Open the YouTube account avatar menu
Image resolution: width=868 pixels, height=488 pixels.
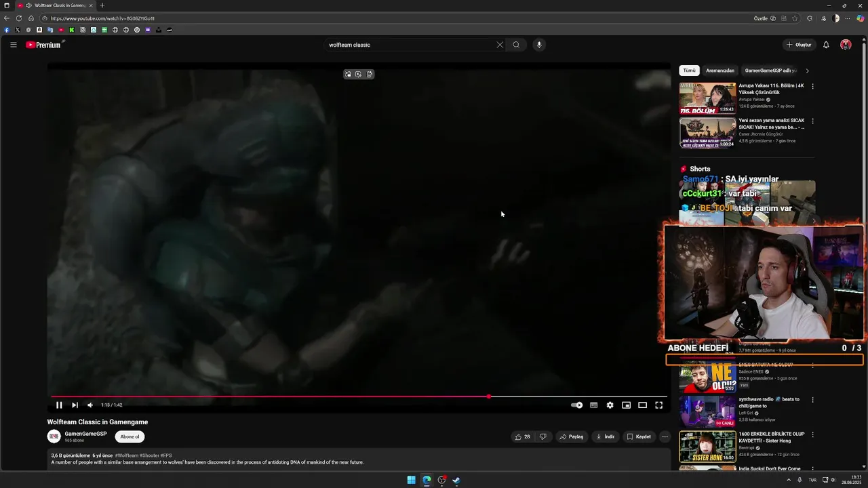click(846, 45)
